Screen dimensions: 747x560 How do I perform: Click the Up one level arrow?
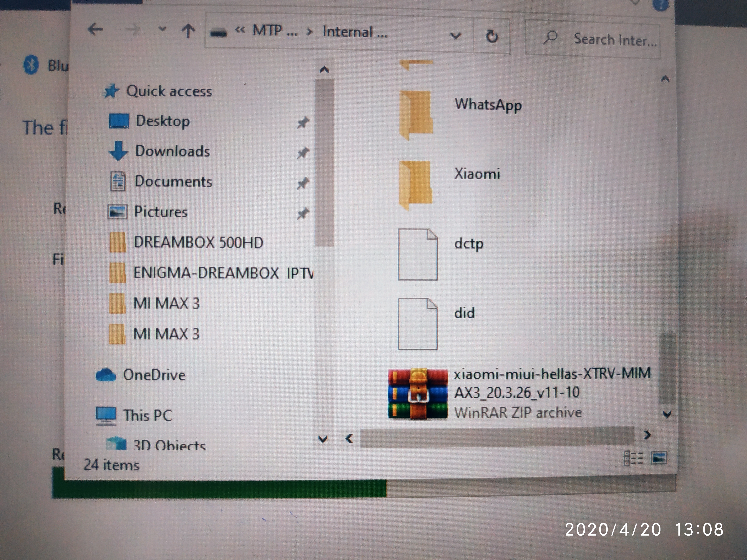188,31
